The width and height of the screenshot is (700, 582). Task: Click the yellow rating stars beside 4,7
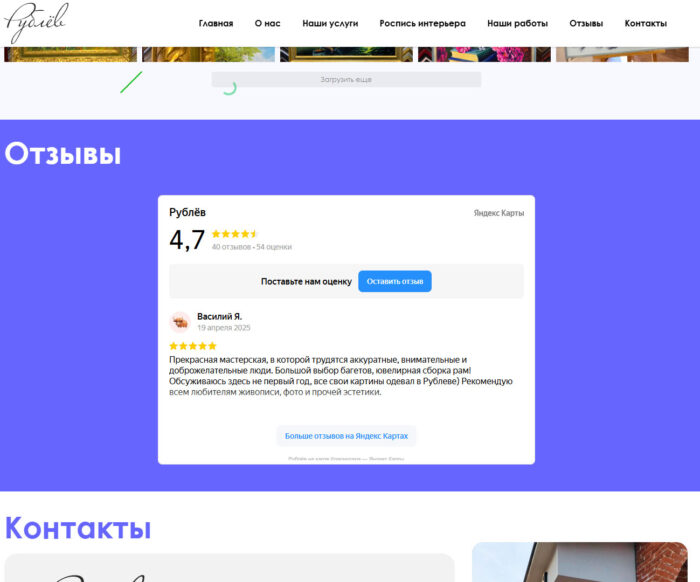tap(235, 233)
